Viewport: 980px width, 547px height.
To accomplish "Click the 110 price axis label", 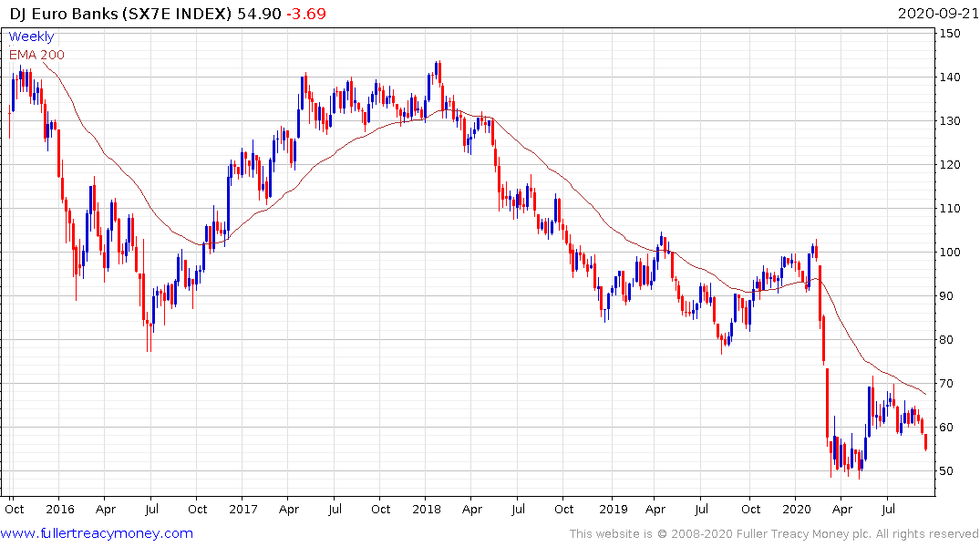I will tap(950, 208).
